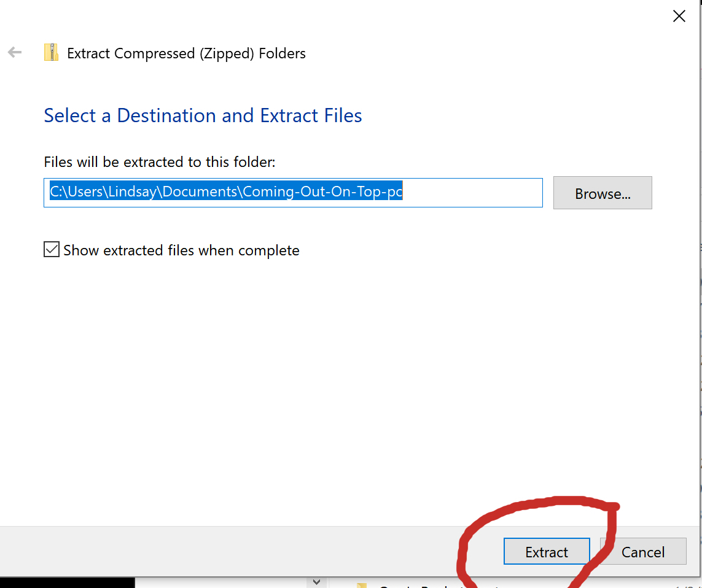The height and width of the screenshot is (588, 702).
Task: Click the blank white area of the dialog
Action: 307,381
